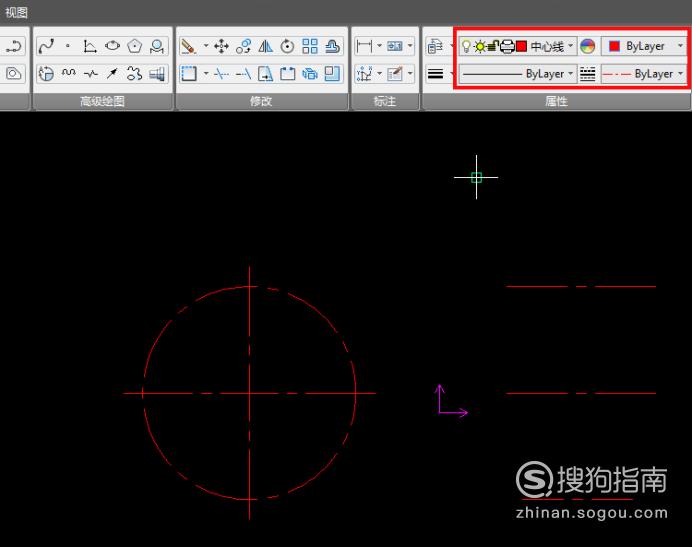
Task: Select the upper red centerline on right
Action: click(x=581, y=287)
